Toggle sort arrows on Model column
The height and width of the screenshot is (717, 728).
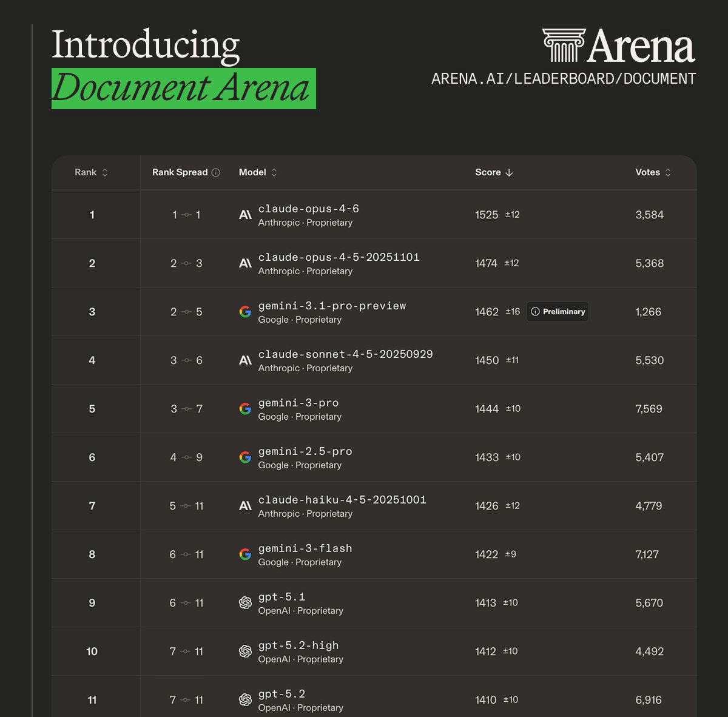pyautogui.click(x=274, y=172)
